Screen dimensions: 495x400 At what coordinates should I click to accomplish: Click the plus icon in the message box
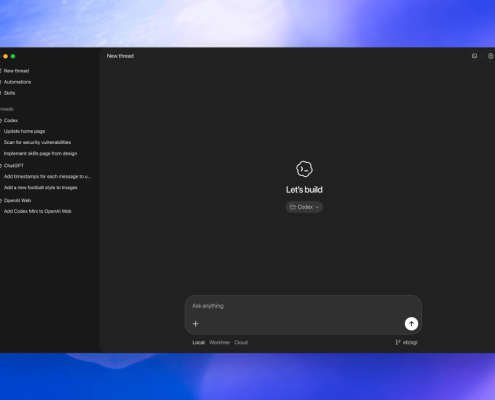tap(195, 324)
